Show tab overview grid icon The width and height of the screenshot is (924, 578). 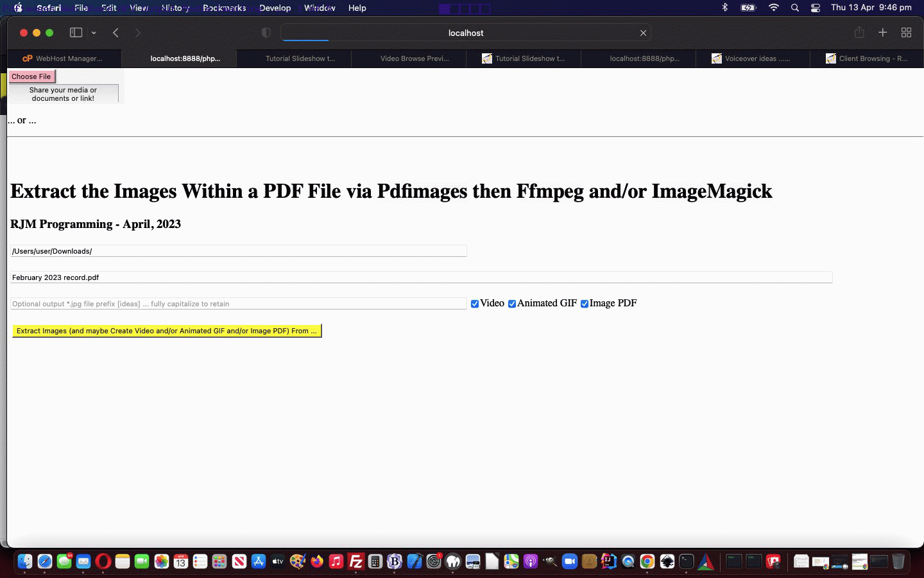[x=907, y=32]
